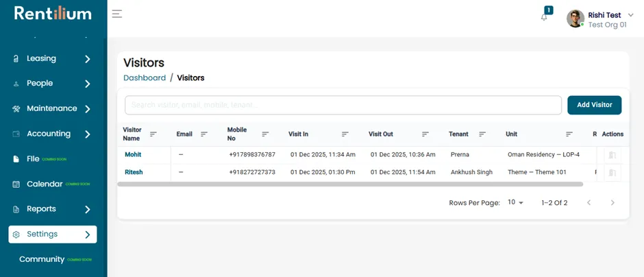Expand the Leasing menu chevron
Viewport: 644px width, 277px height.
click(x=88, y=59)
